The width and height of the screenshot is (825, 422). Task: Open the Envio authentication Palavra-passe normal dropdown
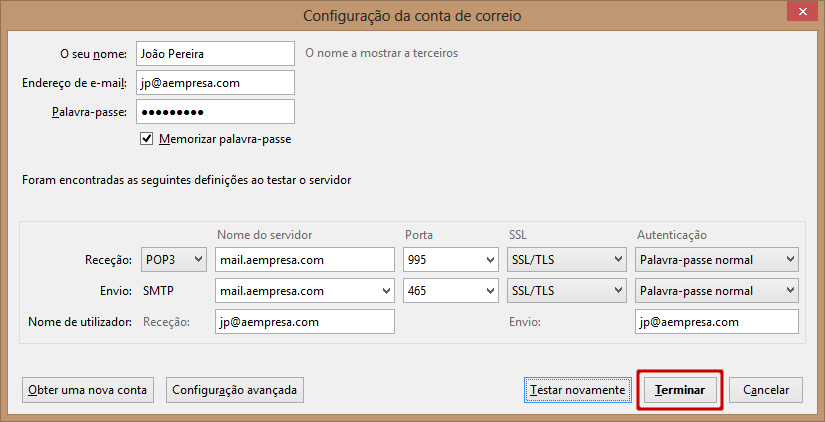click(717, 290)
